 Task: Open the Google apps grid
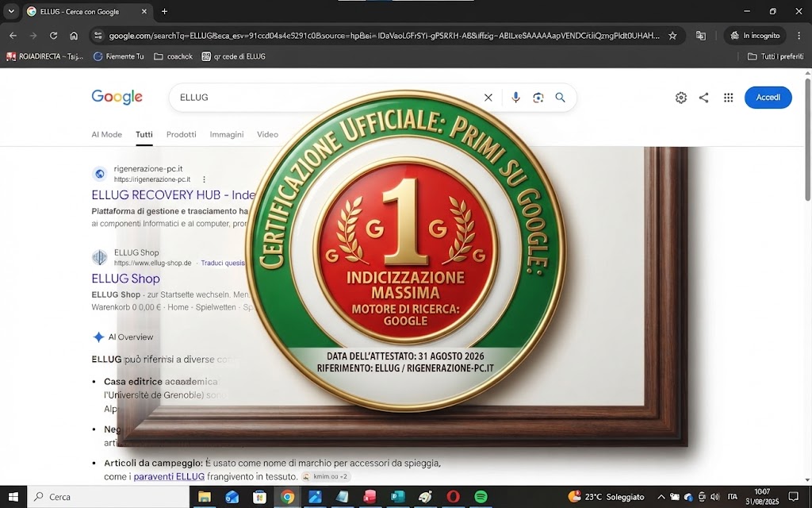click(x=728, y=98)
